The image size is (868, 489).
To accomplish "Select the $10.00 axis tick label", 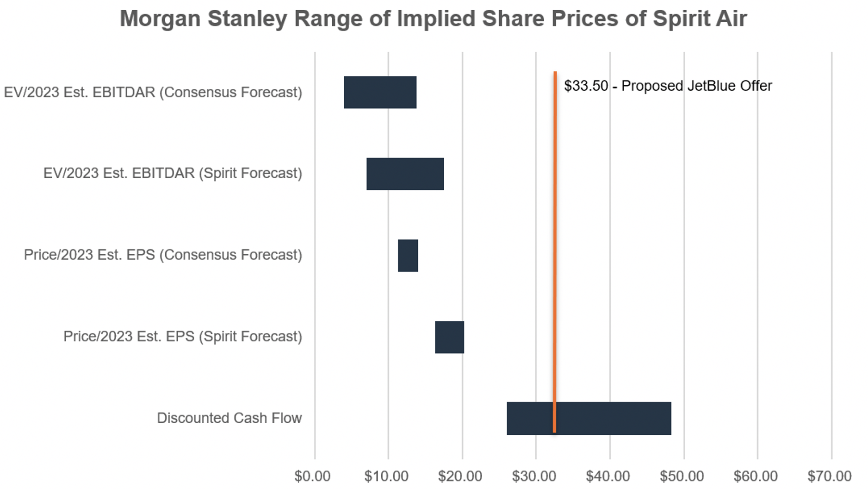I will point(386,476).
